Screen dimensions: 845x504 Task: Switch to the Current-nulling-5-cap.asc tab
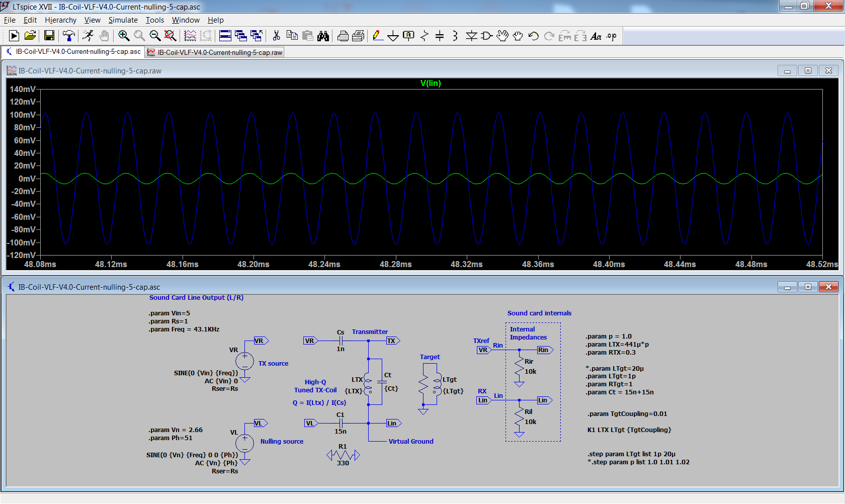point(73,52)
